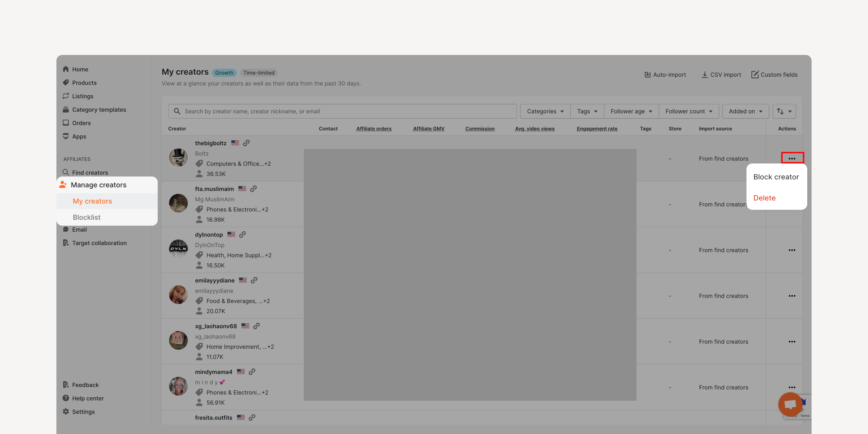
Task: Click the Avg. video views header
Action: coord(534,129)
